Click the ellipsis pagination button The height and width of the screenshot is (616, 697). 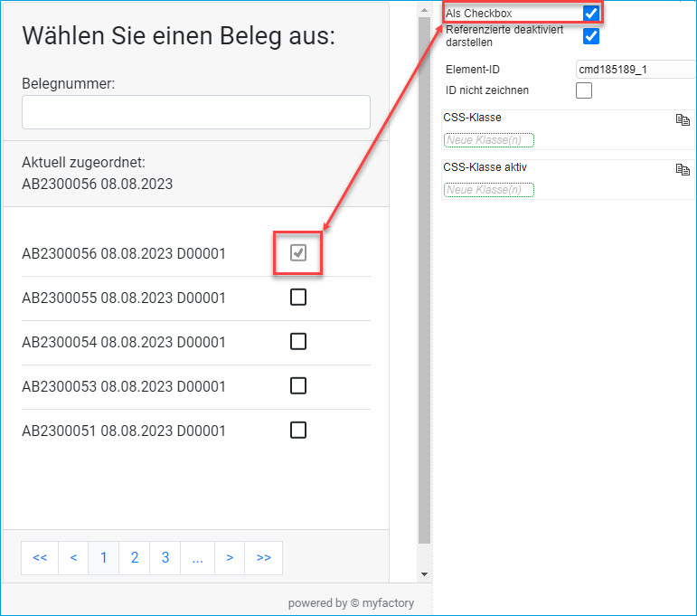[x=196, y=558]
